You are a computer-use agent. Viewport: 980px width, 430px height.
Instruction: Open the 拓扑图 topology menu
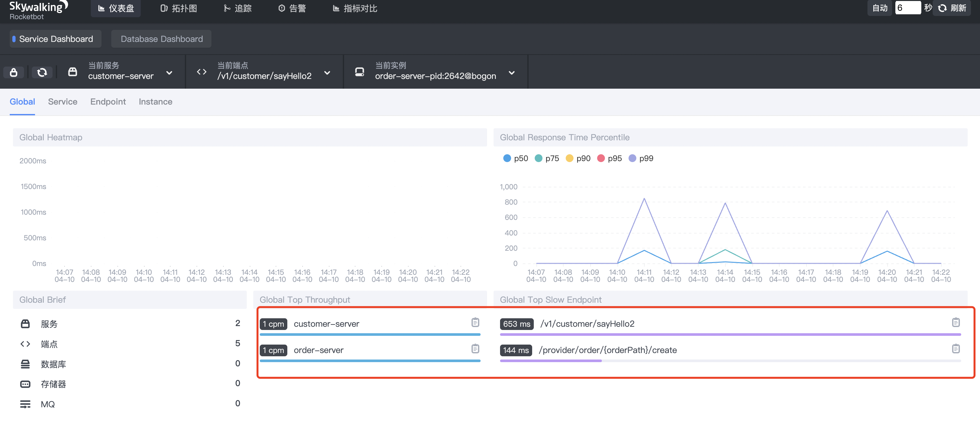178,8
